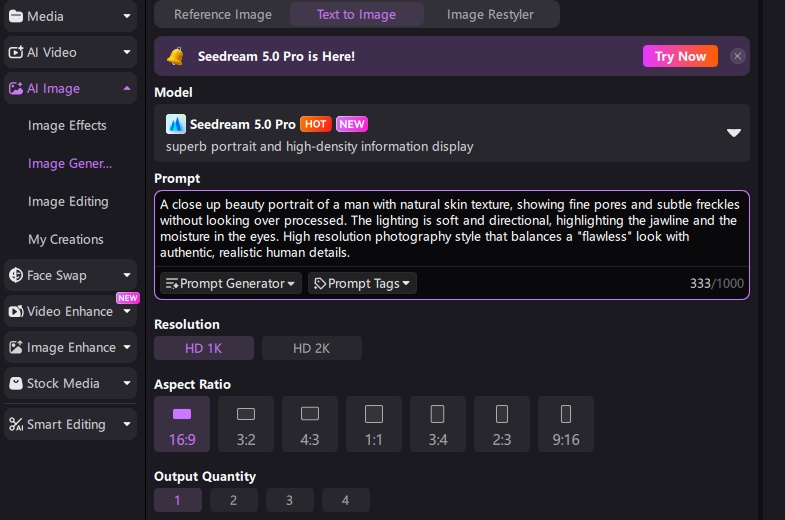Open Image Generation in sidebar

pos(70,164)
